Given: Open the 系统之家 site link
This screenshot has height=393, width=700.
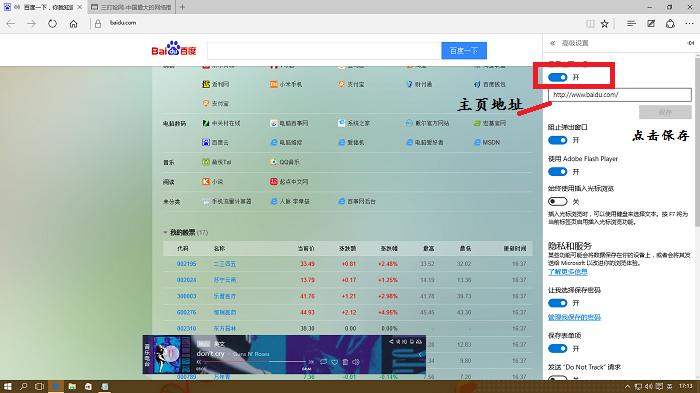Looking at the screenshot, I should point(354,123).
